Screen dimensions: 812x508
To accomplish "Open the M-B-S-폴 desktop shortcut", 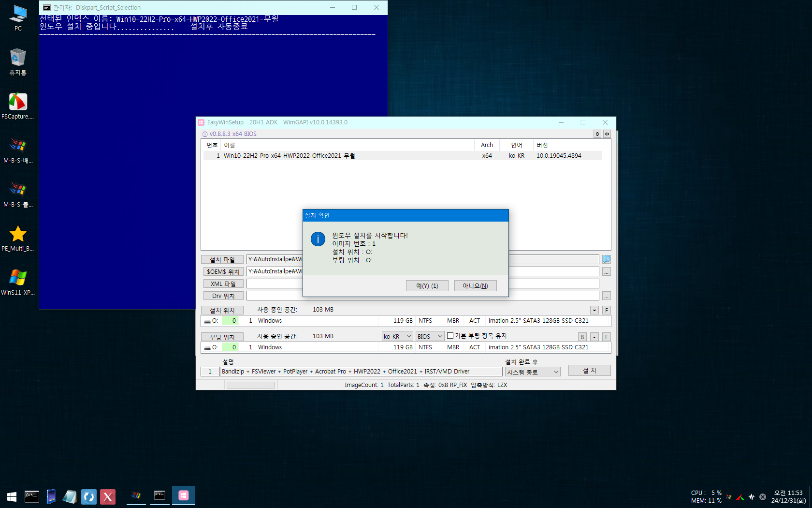I will point(18,194).
